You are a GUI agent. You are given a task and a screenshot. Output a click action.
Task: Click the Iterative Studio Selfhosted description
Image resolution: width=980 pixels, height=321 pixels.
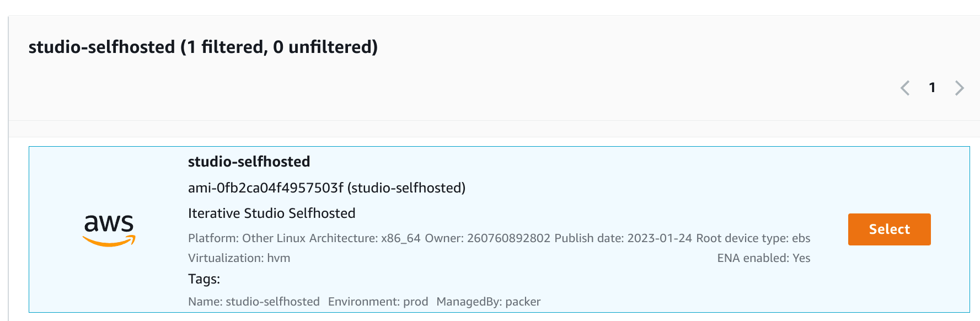271,213
